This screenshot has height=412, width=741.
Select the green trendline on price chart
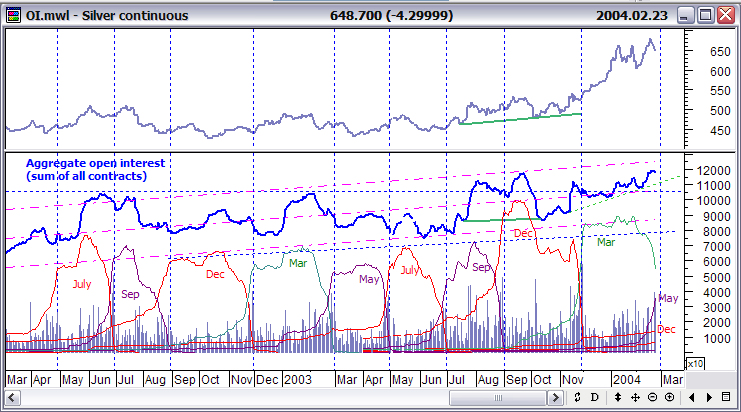(x=520, y=118)
